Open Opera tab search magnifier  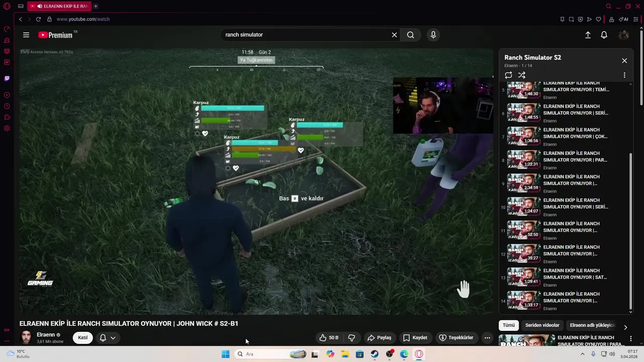pyautogui.click(x=608, y=6)
